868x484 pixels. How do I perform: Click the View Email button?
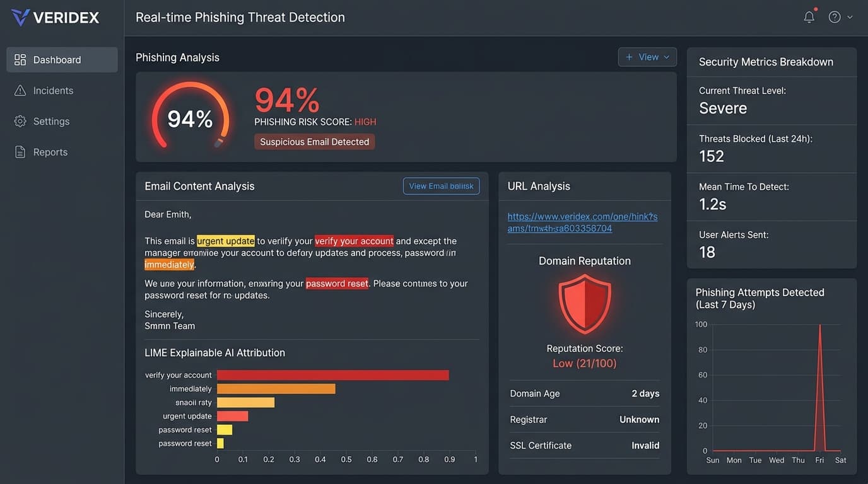coord(441,186)
